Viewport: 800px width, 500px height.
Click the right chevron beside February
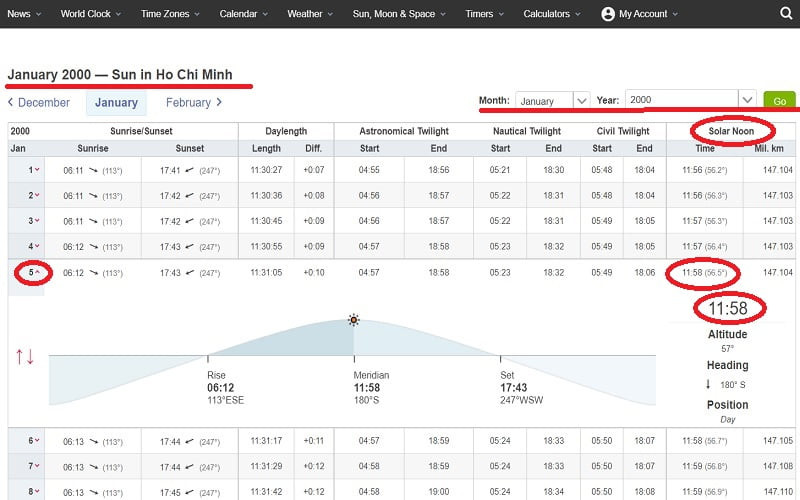[219, 102]
